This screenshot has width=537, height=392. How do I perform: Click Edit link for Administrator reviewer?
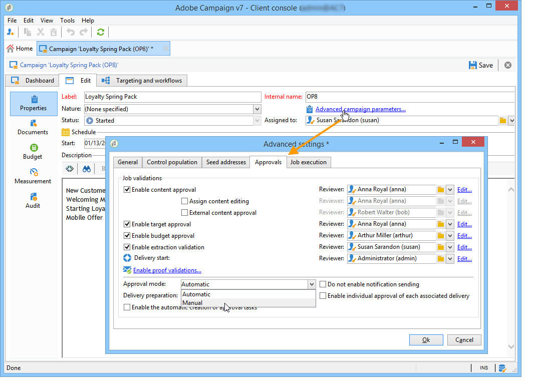point(464,259)
